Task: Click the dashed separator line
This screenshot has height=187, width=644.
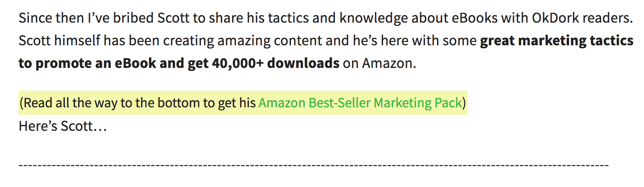Action: (x=314, y=165)
